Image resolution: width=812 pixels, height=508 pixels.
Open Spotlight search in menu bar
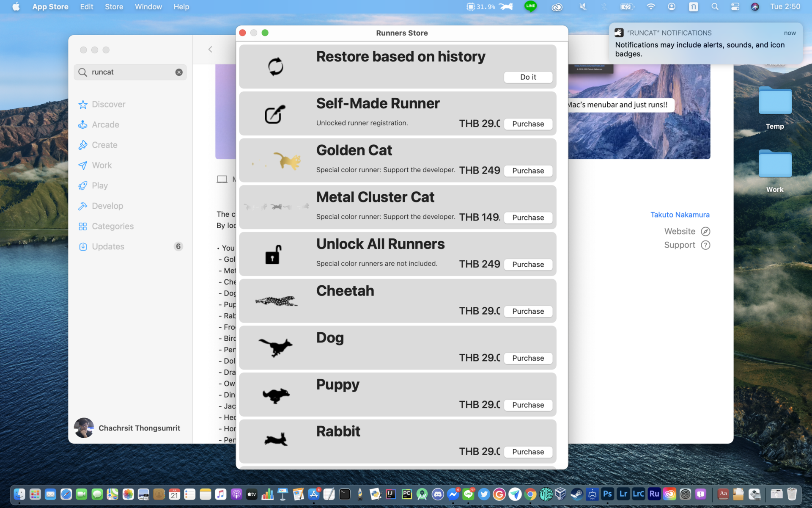click(715, 7)
